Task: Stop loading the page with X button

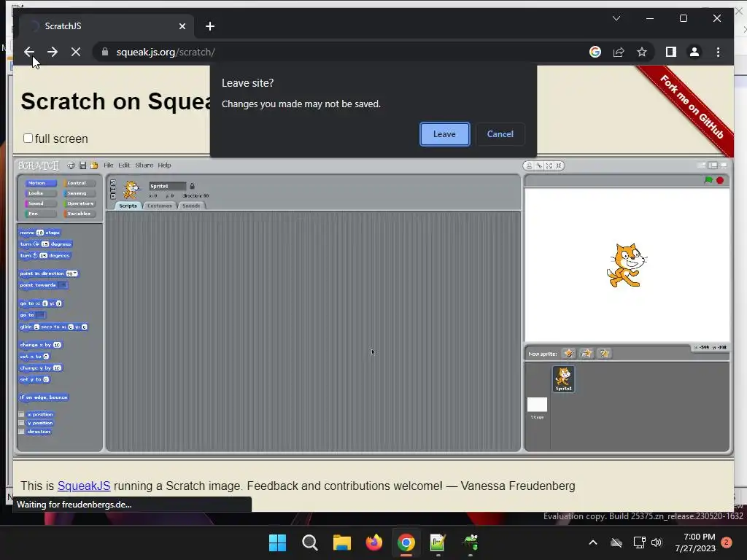Action: point(76,52)
